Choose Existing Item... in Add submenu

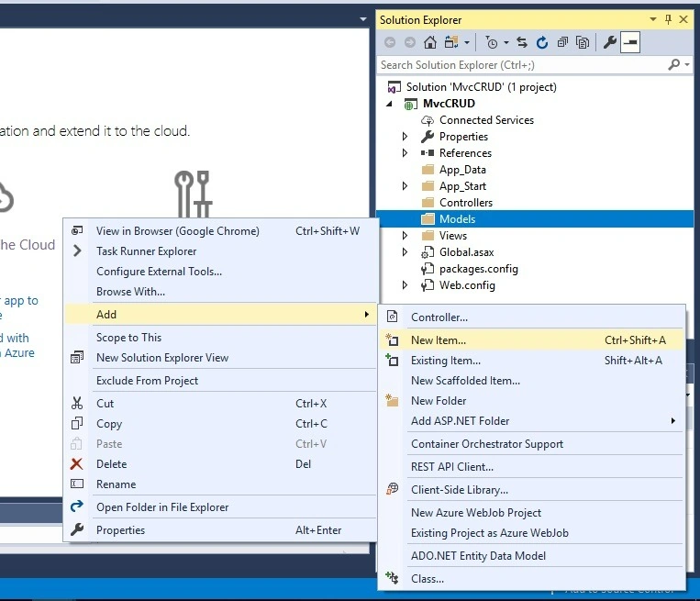(531, 361)
